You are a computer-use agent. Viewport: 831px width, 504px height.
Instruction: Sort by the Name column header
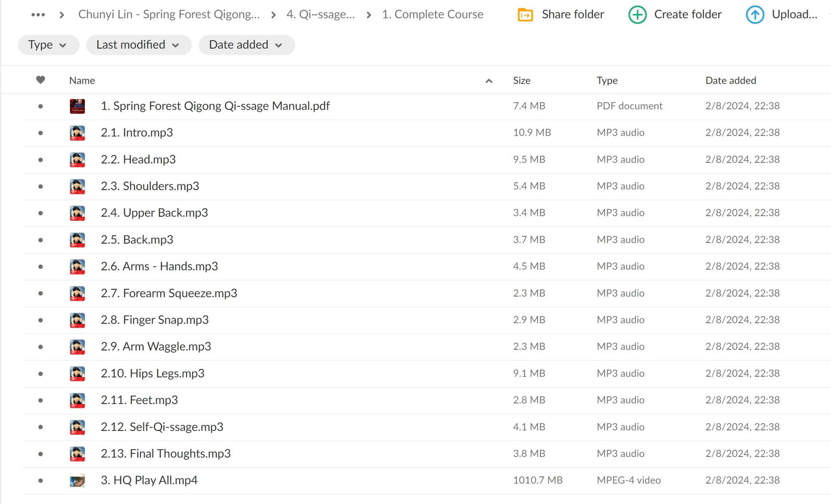tap(82, 80)
